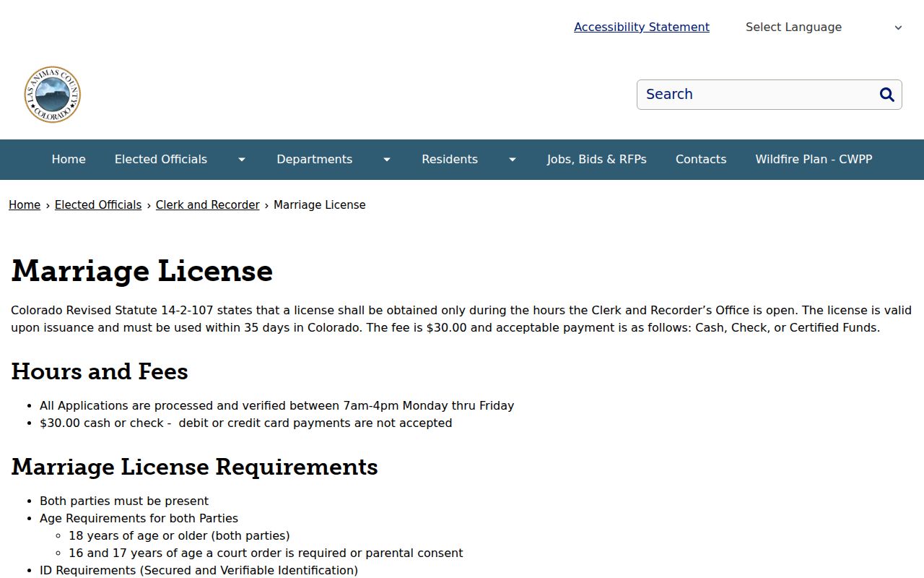The image size is (924, 578).
Task: Click the Home breadcrumb link
Action: pyautogui.click(x=25, y=205)
